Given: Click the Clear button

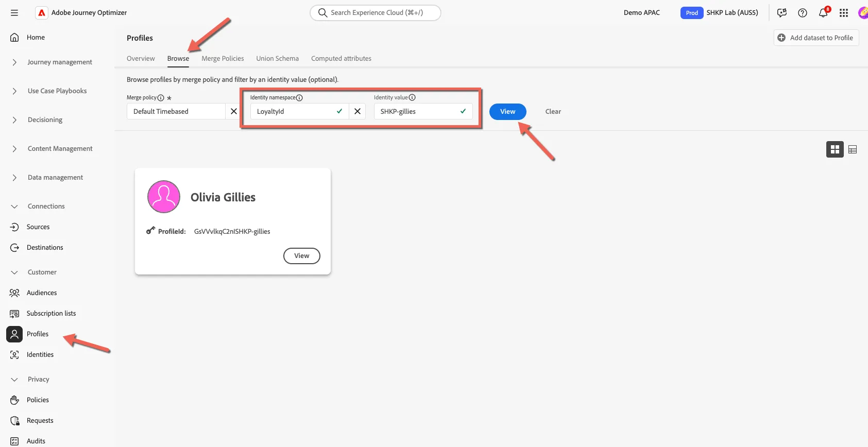Looking at the screenshot, I should 553,112.
